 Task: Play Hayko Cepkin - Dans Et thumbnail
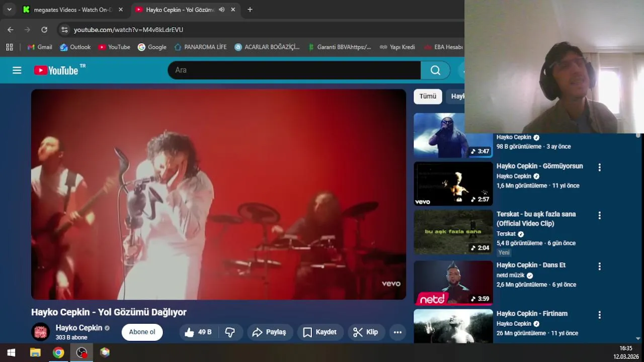pos(453,283)
